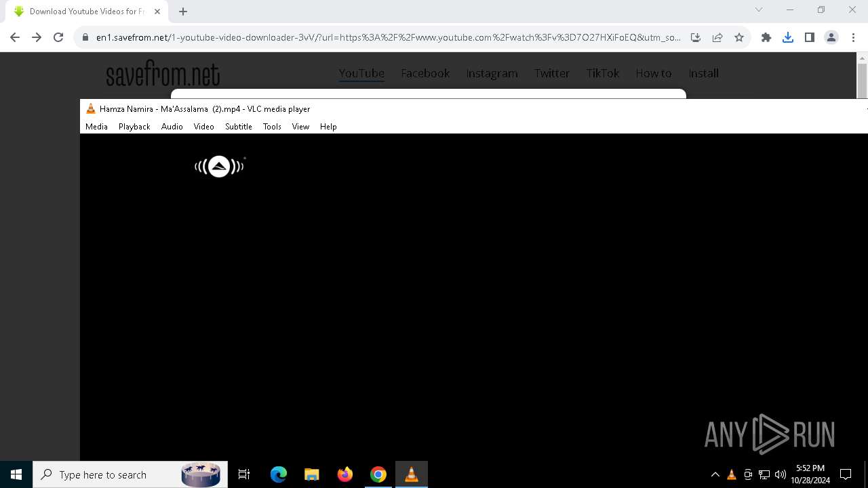Toggle Chrome side panel

tap(810, 37)
